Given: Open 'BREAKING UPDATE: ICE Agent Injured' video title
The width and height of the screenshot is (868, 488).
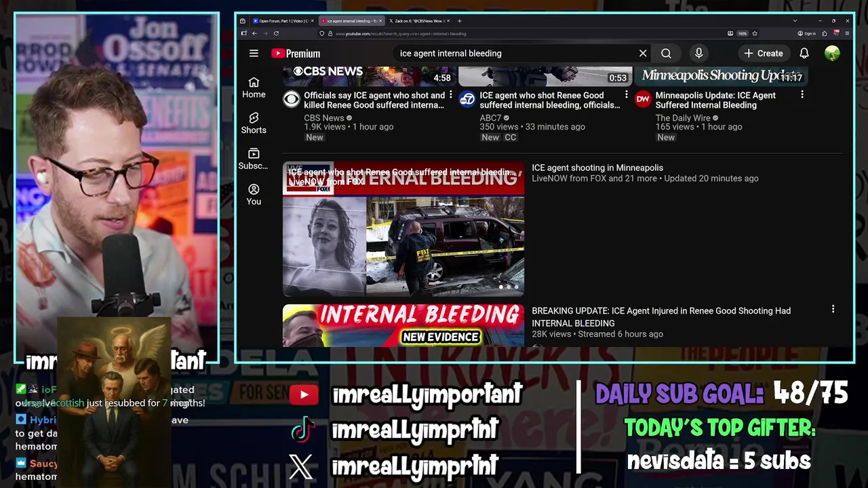Looking at the screenshot, I should click(661, 317).
